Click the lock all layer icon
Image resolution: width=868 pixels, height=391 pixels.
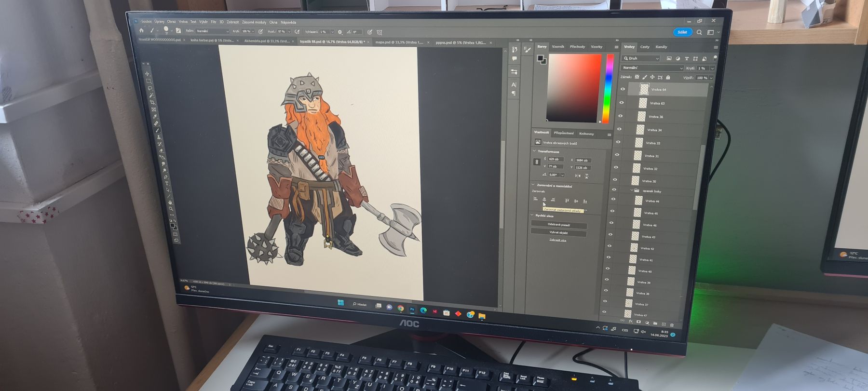668,77
